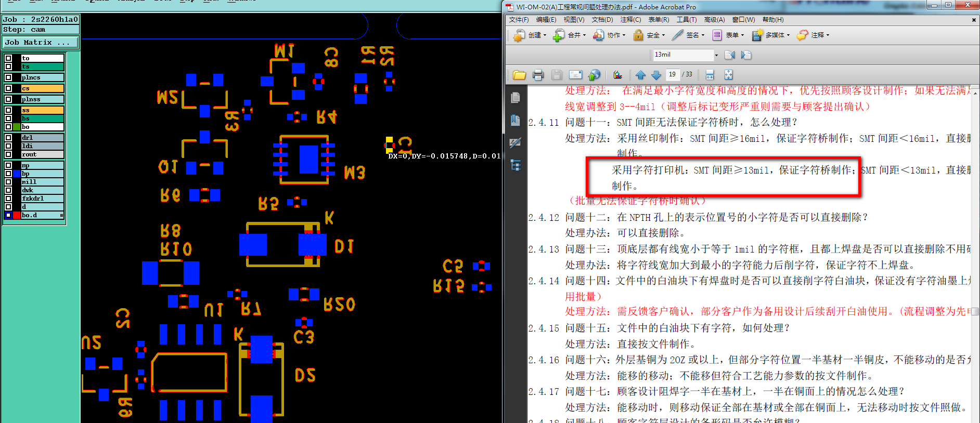Screen dimensions: 980x423
Task: Open the Model Tree panel in sidebar
Action: pyautogui.click(x=515, y=166)
